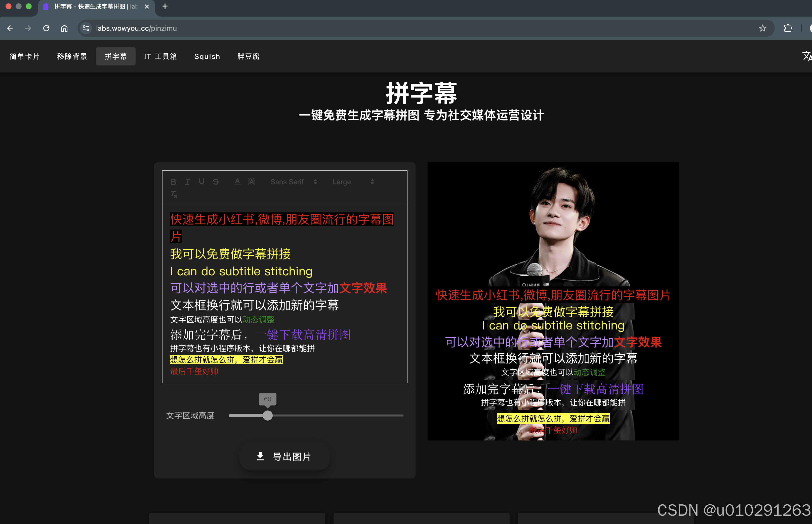812x524 pixels.
Task: Toggle italic formatting in editor toolbar
Action: (x=187, y=182)
